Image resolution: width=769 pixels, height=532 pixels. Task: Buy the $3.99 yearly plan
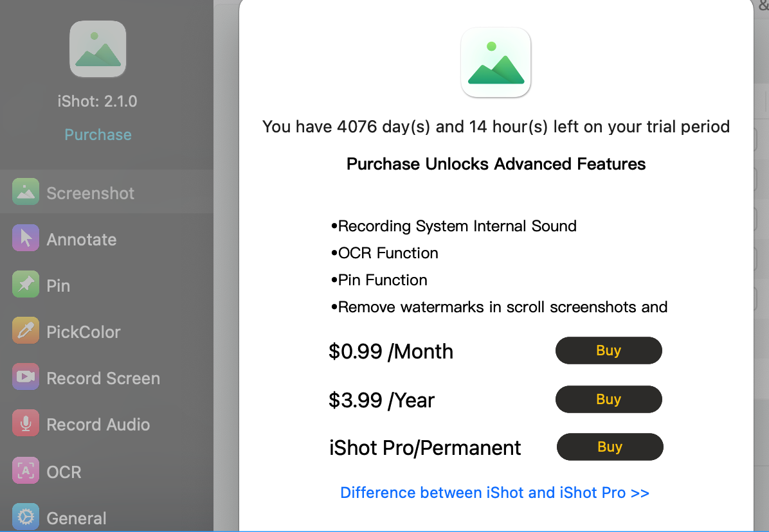tap(608, 399)
